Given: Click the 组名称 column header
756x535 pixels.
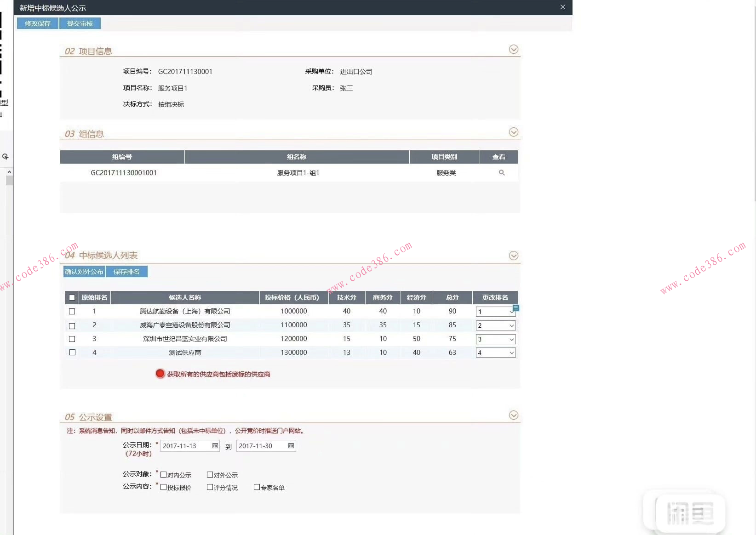Looking at the screenshot, I should (x=297, y=157).
